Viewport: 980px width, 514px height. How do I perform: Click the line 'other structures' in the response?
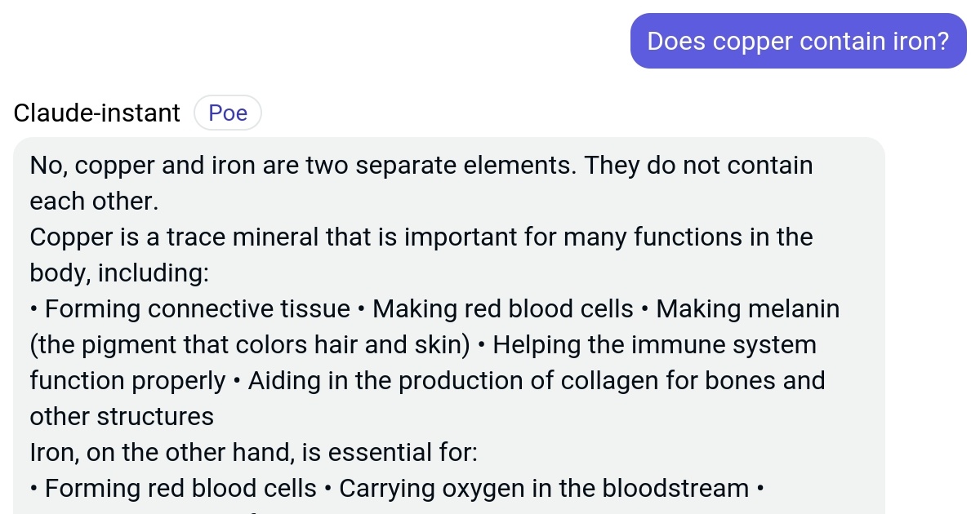tap(121, 416)
